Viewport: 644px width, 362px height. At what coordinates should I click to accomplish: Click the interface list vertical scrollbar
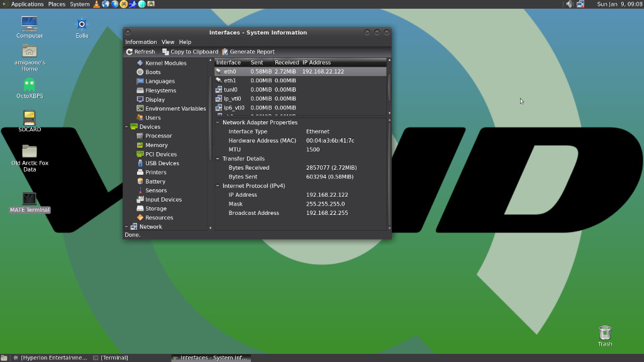[x=389, y=87]
